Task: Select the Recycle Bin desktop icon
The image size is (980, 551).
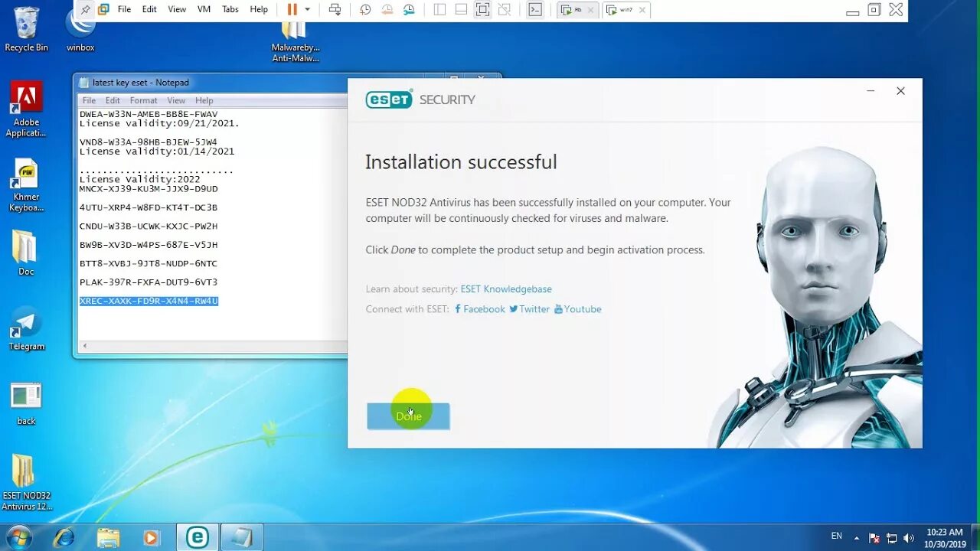Action: [26, 29]
